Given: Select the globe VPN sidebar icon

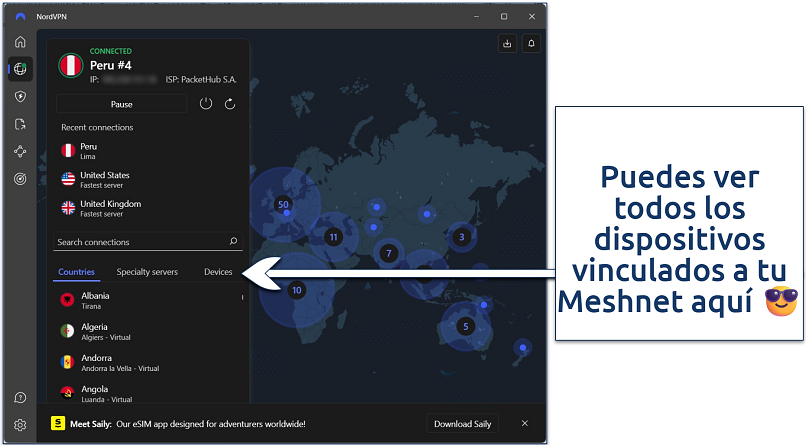Looking at the screenshot, I should pyautogui.click(x=20, y=69).
